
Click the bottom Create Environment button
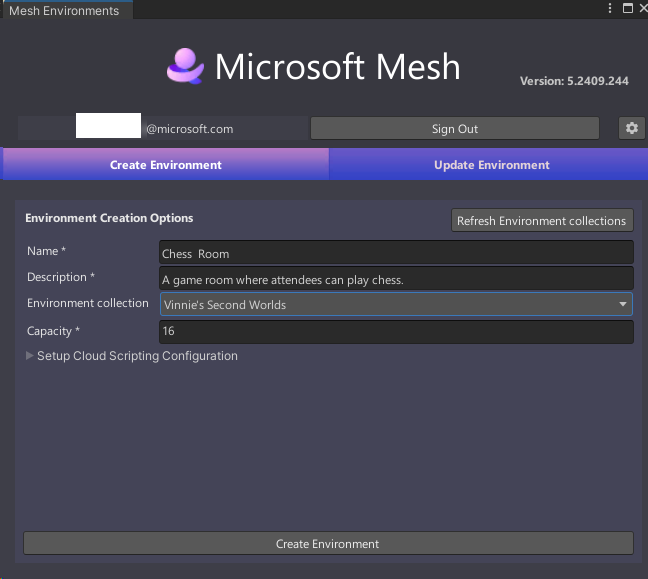pyautogui.click(x=328, y=543)
